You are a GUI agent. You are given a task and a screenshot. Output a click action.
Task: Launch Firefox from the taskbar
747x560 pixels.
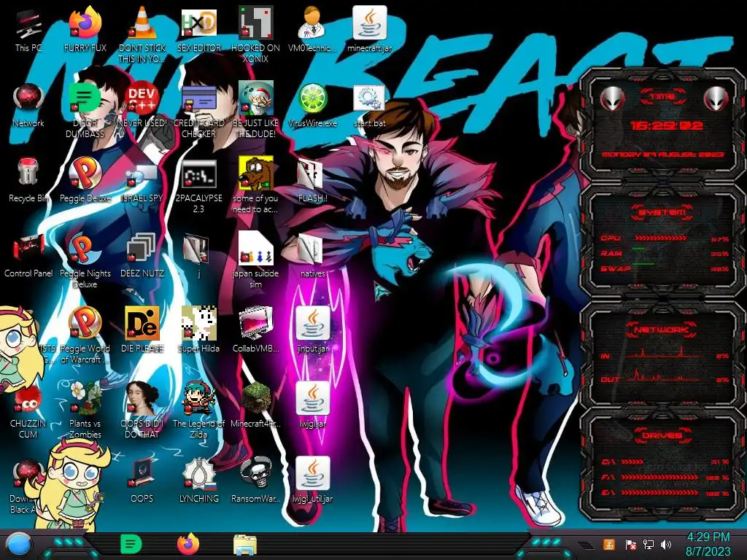click(188, 544)
